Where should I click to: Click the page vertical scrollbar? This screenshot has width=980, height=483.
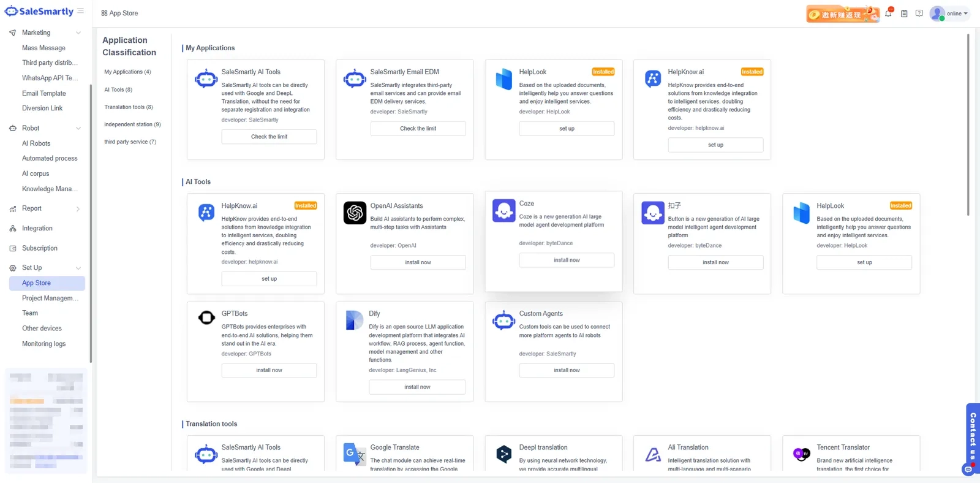click(968, 124)
